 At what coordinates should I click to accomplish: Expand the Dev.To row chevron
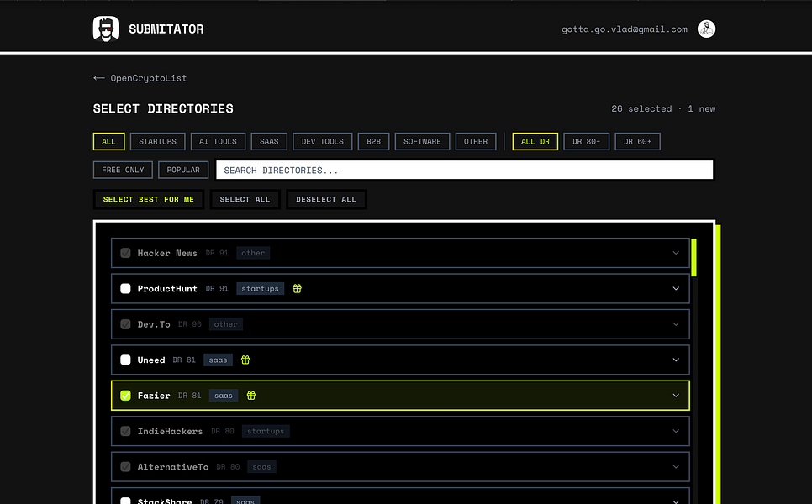pos(676,324)
